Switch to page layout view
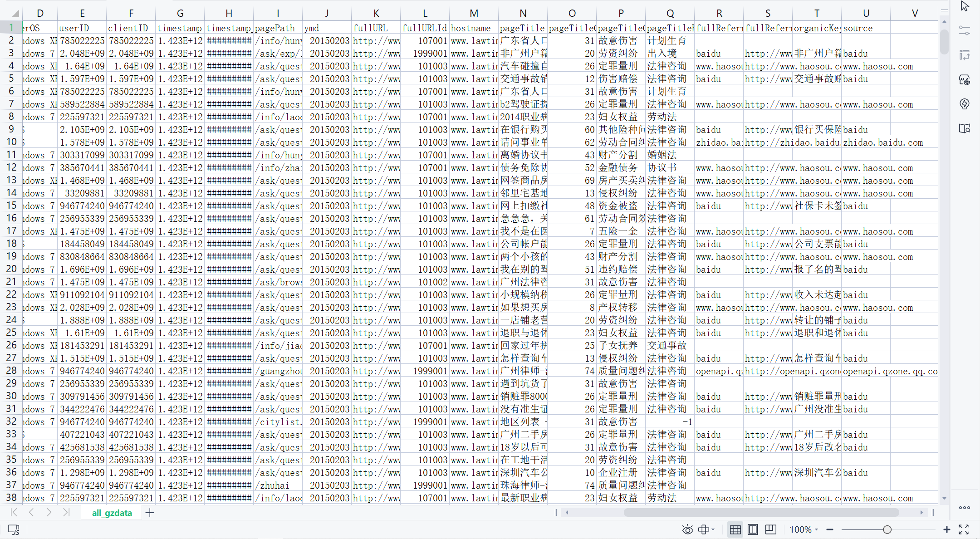 click(753, 529)
